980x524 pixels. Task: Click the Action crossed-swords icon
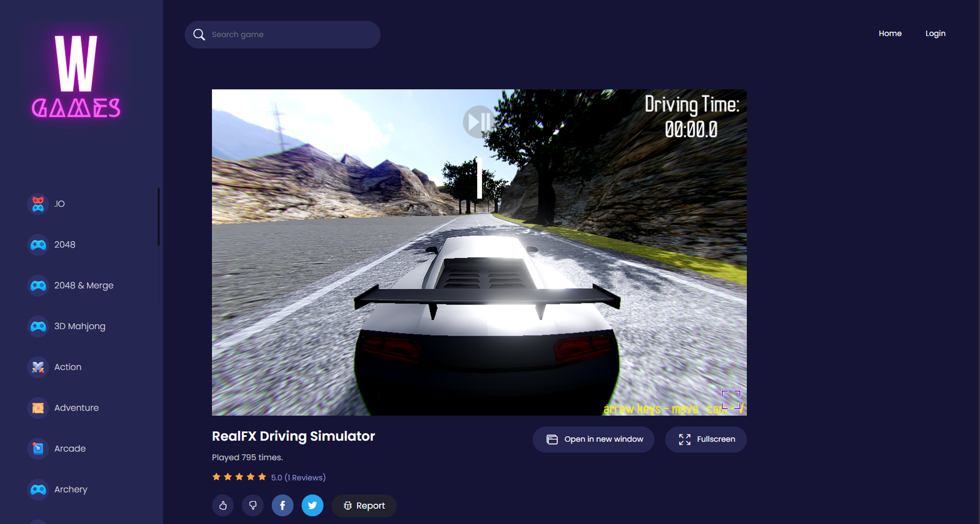coord(38,367)
